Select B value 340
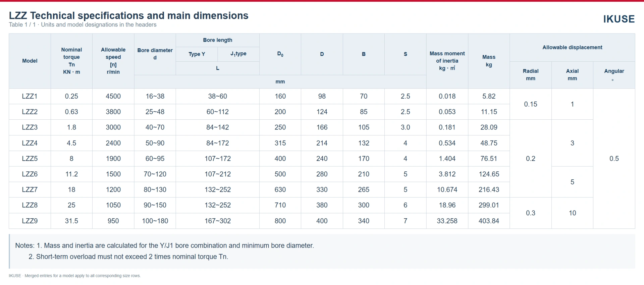Viewport: 644px width, 285px height. [364, 221]
